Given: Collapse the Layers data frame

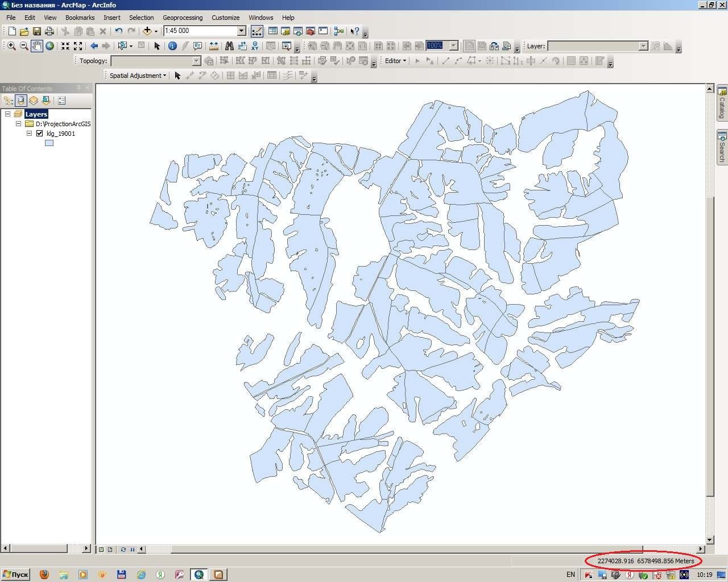Looking at the screenshot, I should [x=8, y=114].
